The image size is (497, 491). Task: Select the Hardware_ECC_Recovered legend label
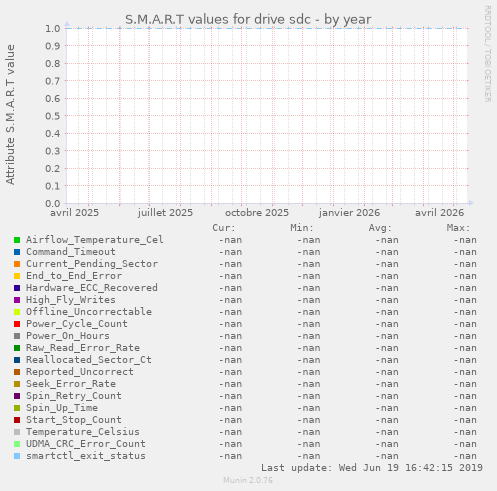[92, 288]
